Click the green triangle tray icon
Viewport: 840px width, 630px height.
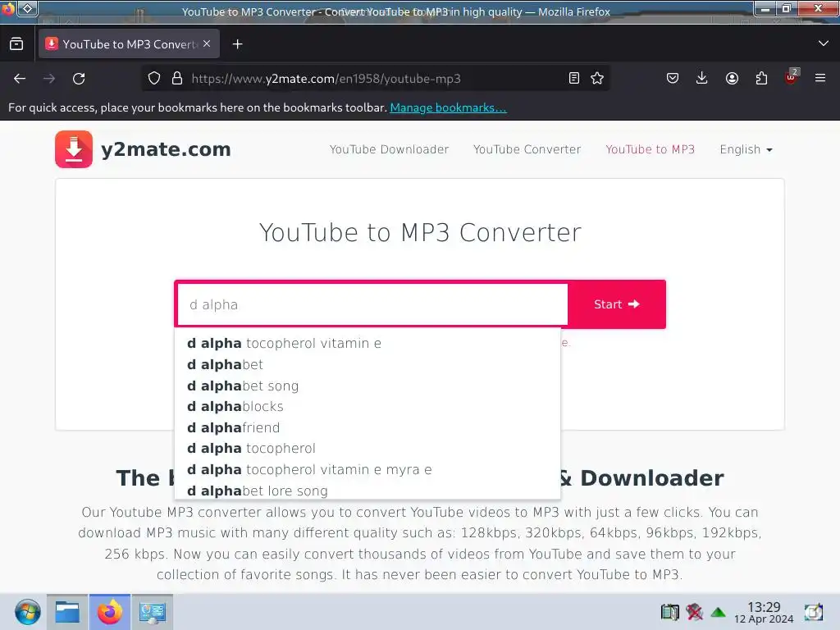718,612
